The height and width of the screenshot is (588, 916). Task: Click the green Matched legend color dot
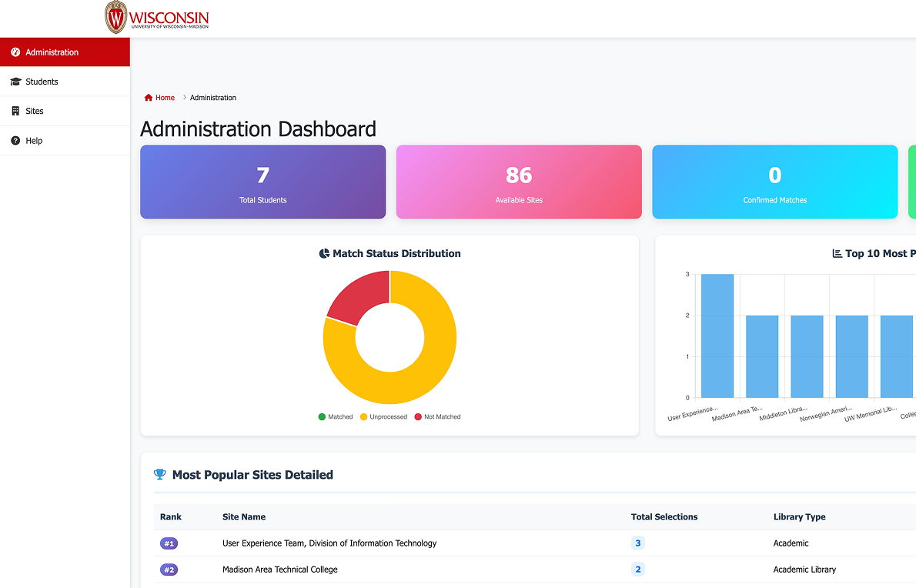[x=322, y=417]
